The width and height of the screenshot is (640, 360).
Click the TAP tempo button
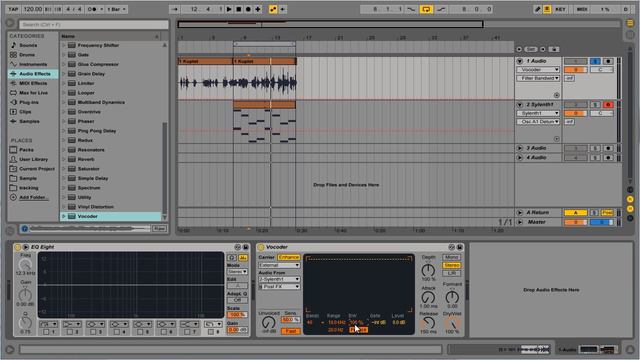13,9
